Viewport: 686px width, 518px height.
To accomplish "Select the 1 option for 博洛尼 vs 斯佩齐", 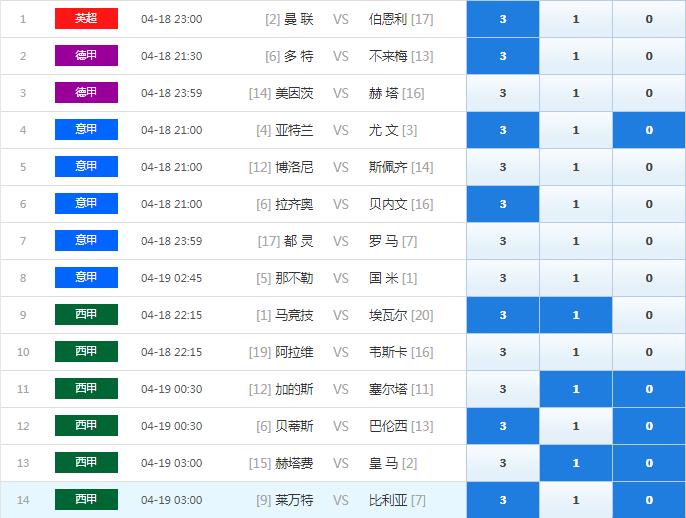I will [576, 167].
